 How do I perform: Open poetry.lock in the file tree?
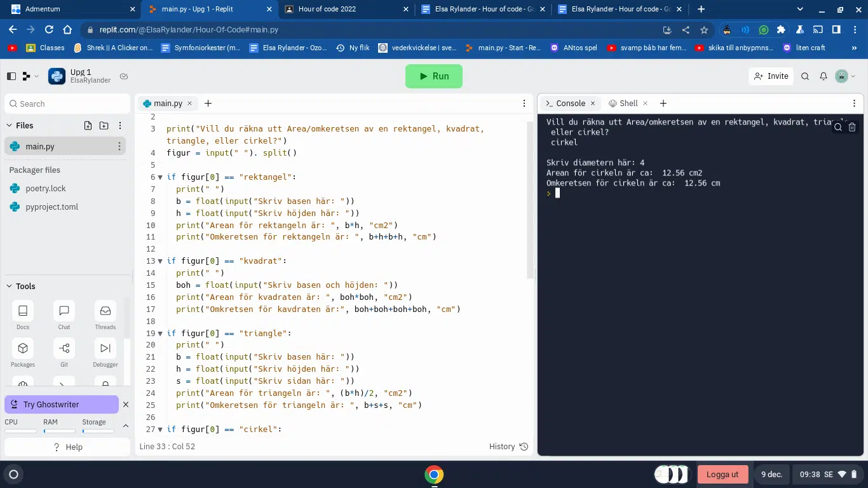coord(46,189)
